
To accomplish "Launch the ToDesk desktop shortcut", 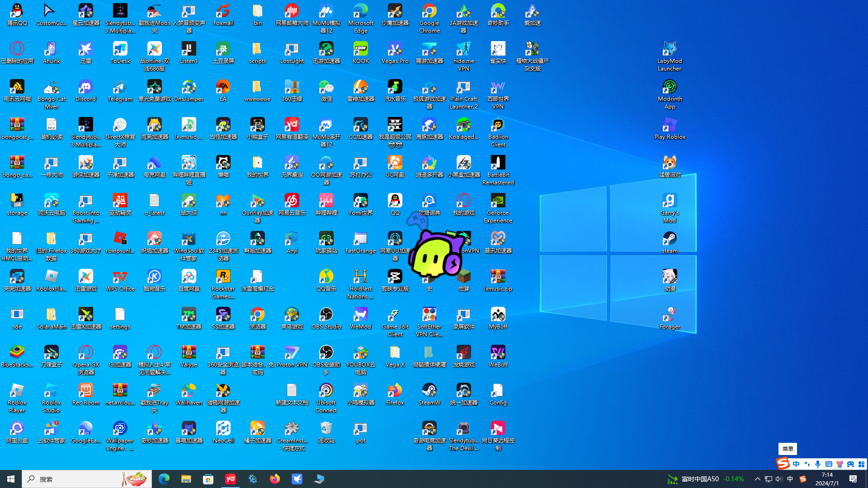I will 120,53.
